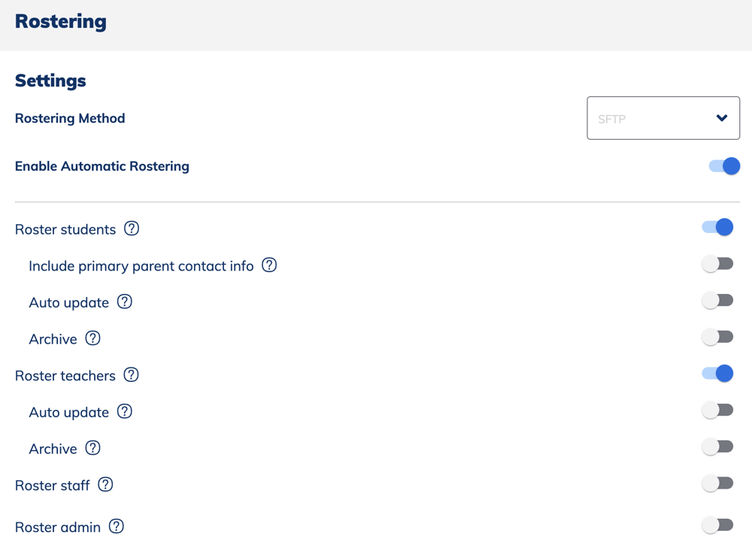The width and height of the screenshot is (752, 560).
Task: Click the Settings section header
Action: 50,80
